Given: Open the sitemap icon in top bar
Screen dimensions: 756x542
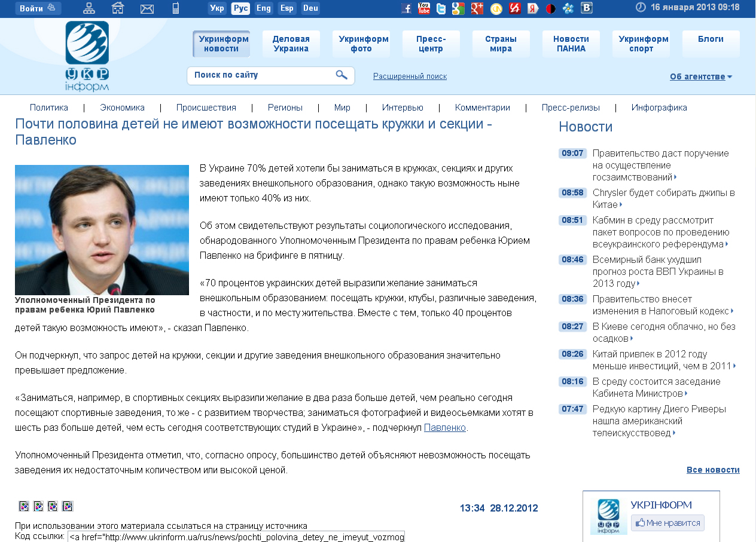Looking at the screenshot, I should [89, 8].
